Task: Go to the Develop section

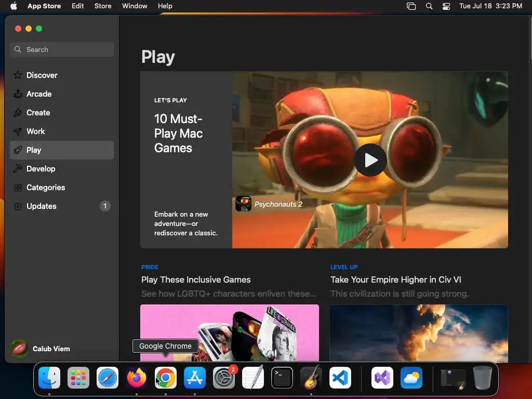Action: (x=62, y=169)
